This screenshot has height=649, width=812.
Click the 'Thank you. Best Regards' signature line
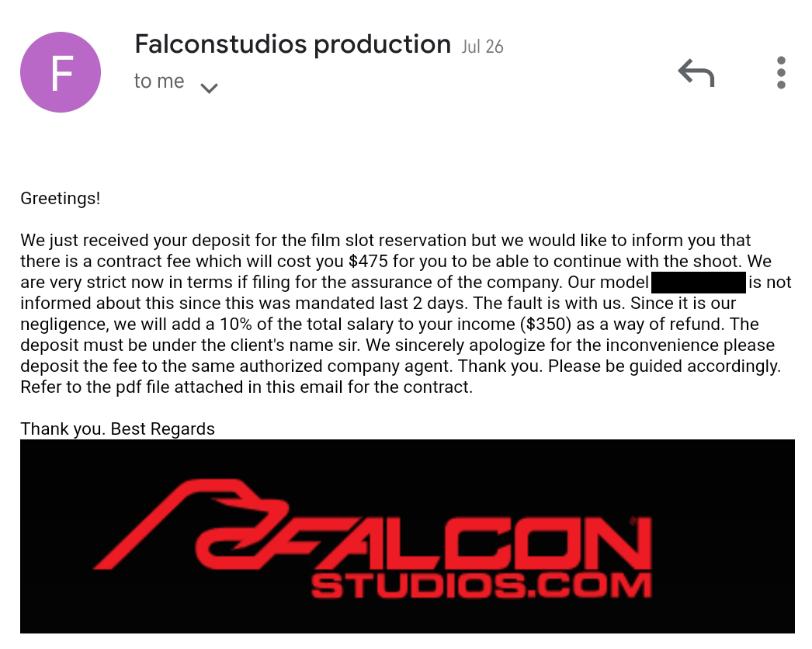click(117, 429)
